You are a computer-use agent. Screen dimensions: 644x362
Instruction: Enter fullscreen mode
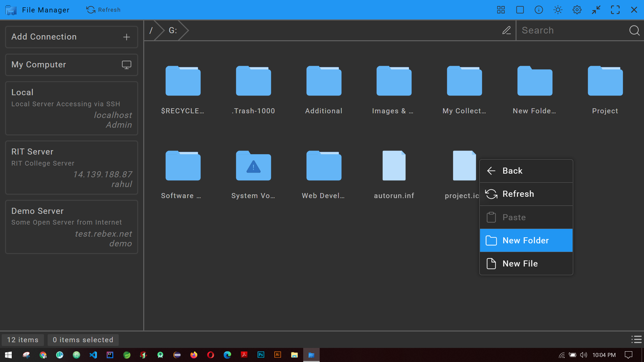[615, 10]
